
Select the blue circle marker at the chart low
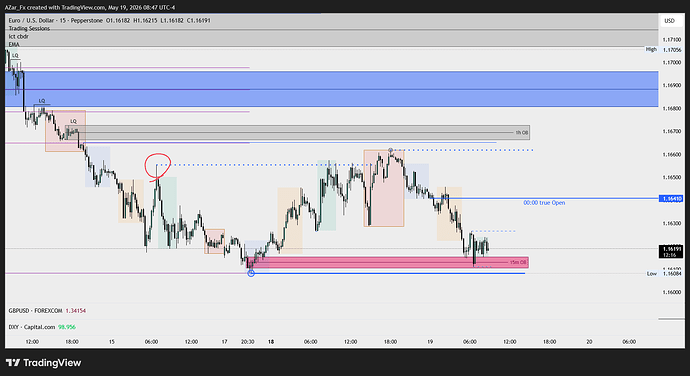251,273
